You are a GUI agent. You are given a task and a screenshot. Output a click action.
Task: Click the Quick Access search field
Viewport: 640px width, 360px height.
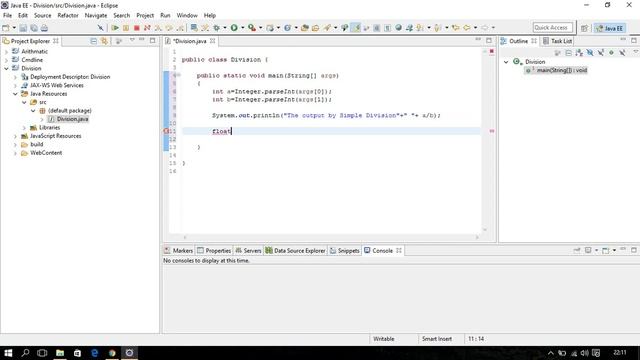(x=552, y=28)
